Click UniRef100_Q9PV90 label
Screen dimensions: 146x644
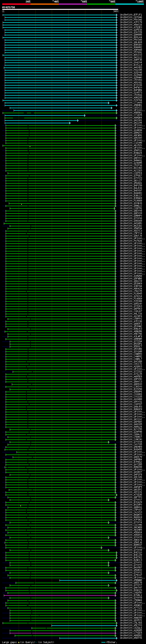click(131, 379)
